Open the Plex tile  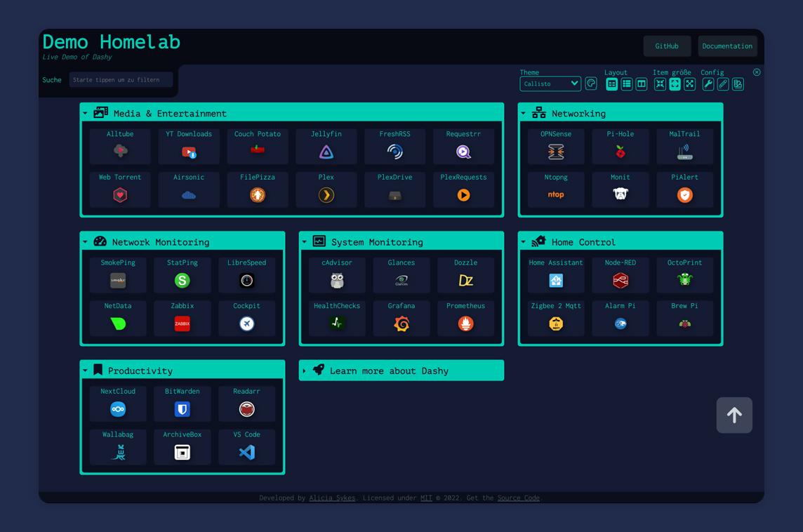(326, 189)
